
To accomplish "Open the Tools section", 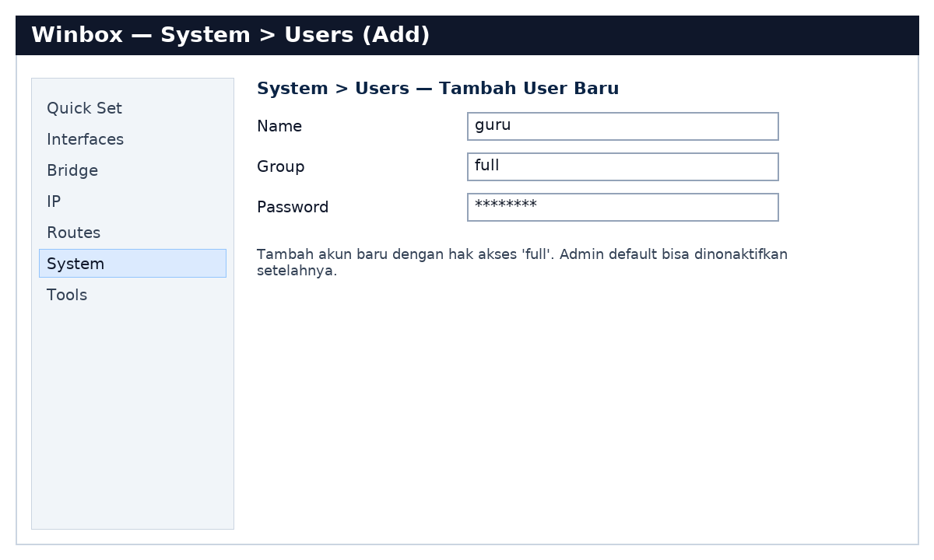I will point(66,295).
